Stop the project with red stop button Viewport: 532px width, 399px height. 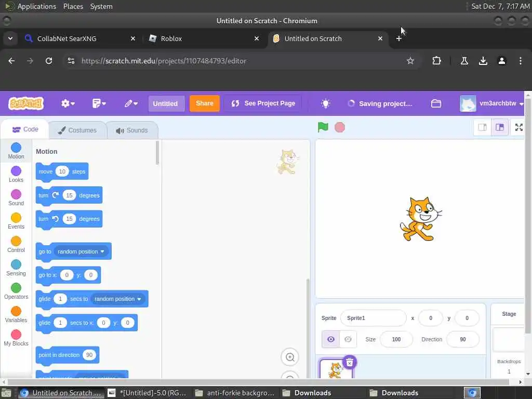click(340, 128)
